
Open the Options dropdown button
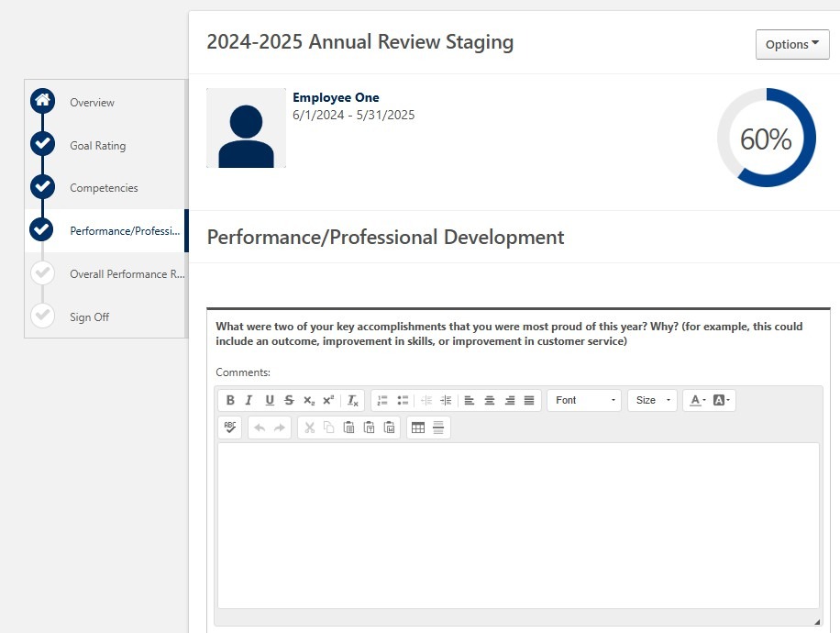(792, 44)
